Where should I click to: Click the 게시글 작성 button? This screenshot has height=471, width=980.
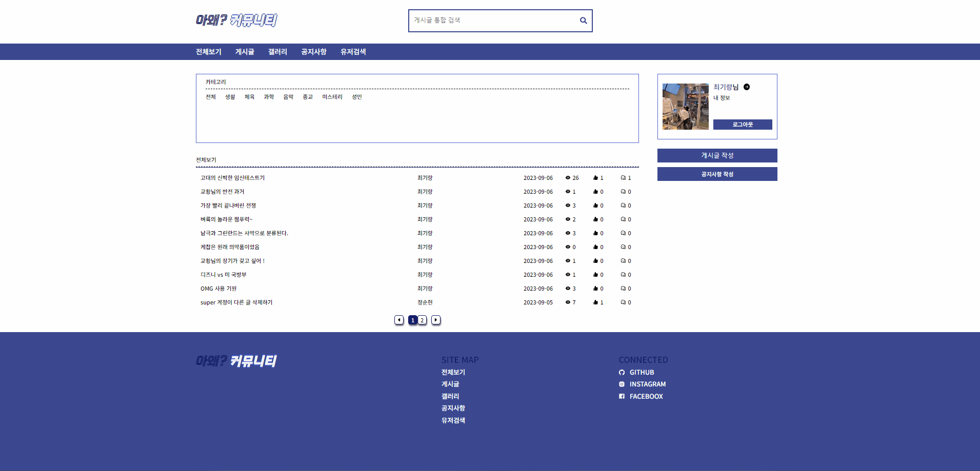point(717,155)
